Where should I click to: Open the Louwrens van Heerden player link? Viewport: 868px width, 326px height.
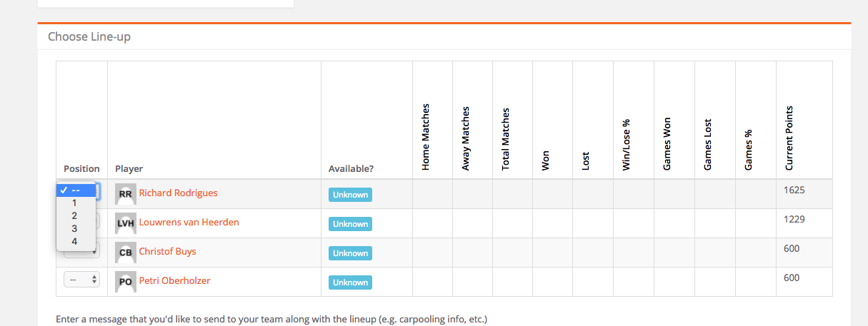(x=189, y=223)
